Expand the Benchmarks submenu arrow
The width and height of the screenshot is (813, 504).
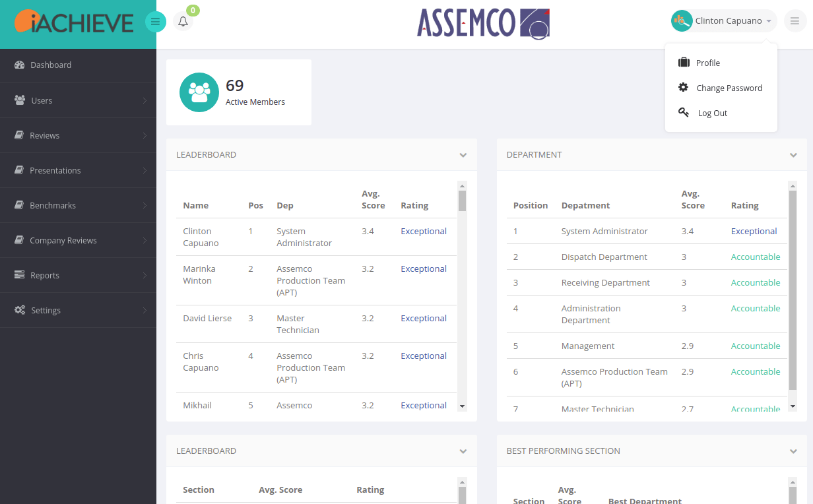pyautogui.click(x=145, y=205)
